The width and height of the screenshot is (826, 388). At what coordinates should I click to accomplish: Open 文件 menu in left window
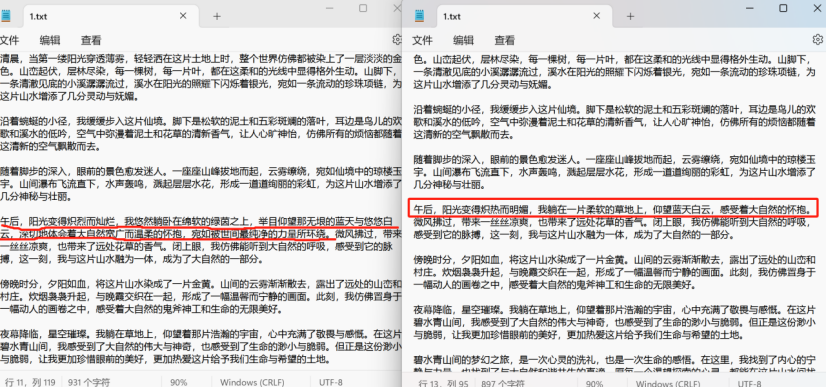coord(9,41)
